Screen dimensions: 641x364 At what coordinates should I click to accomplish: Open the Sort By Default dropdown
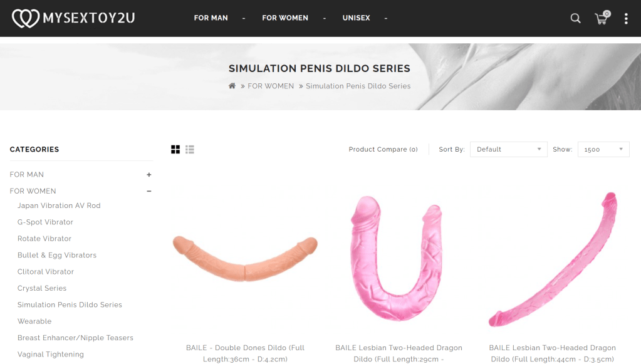coord(509,150)
